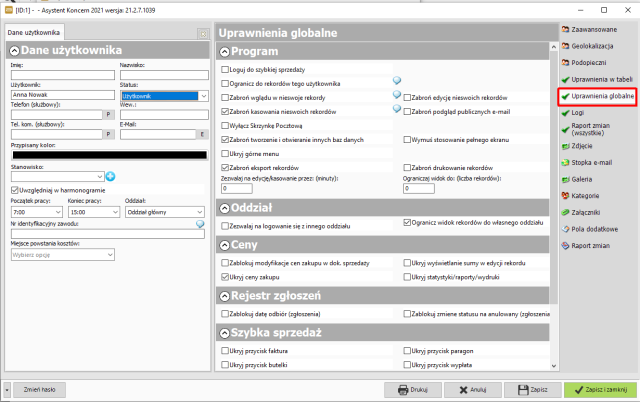640x402 pixels.
Task: Open the Zdjęcie section
Action: coord(577,146)
